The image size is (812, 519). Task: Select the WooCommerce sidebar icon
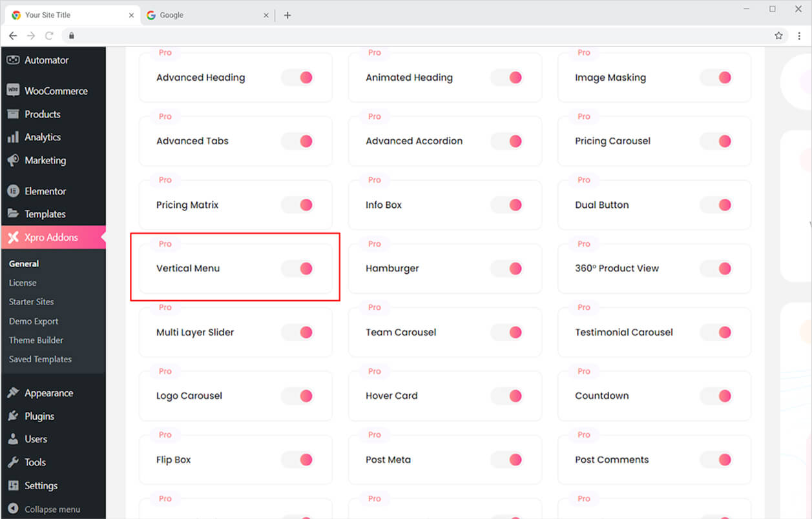click(x=13, y=90)
